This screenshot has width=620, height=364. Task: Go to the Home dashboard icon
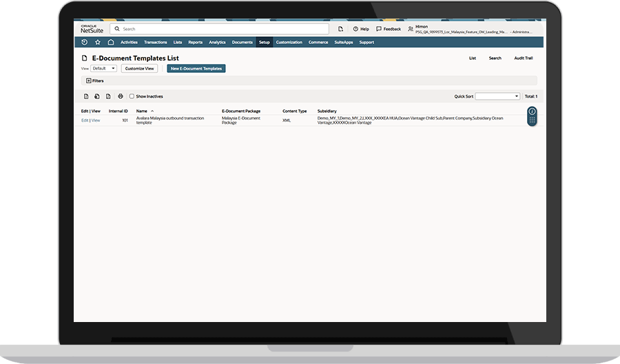pyautogui.click(x=111, y=42)
